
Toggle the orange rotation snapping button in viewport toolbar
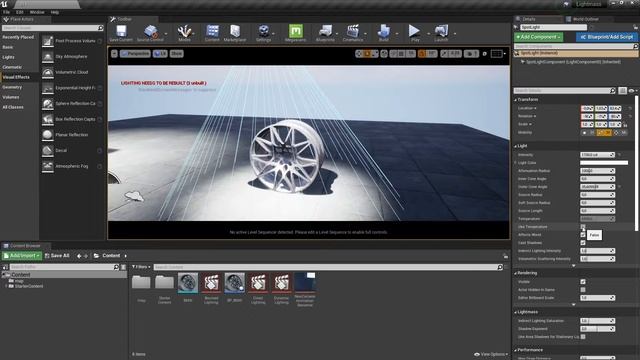(x=422, y=53)
